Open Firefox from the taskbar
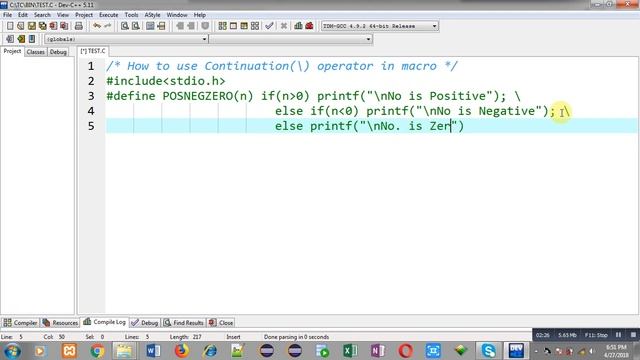 (182, 351)
